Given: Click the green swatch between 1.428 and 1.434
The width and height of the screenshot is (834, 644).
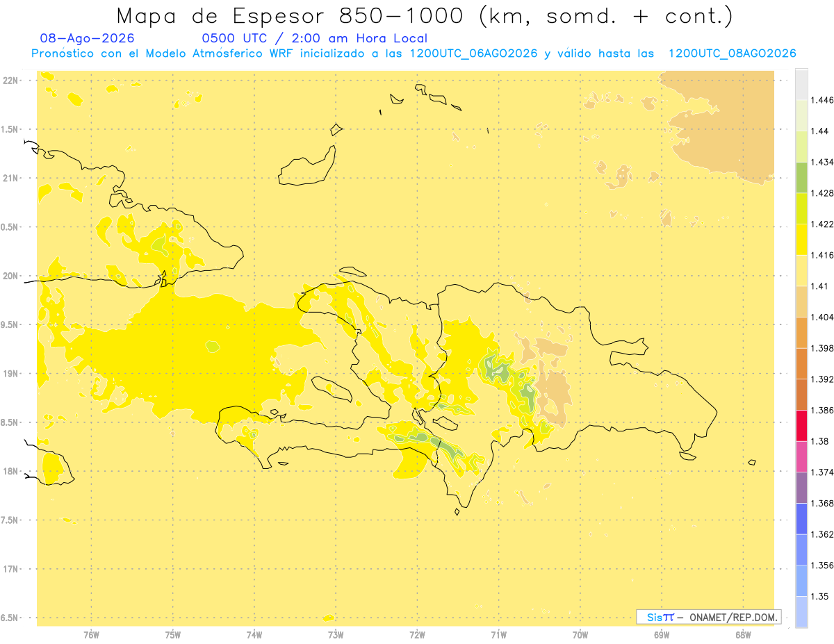Looking at the screenshot, I should point(801,177).
